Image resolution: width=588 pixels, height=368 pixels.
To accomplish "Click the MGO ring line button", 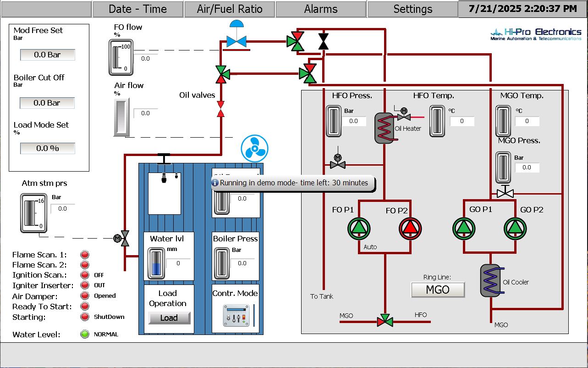I will (438, 290).
